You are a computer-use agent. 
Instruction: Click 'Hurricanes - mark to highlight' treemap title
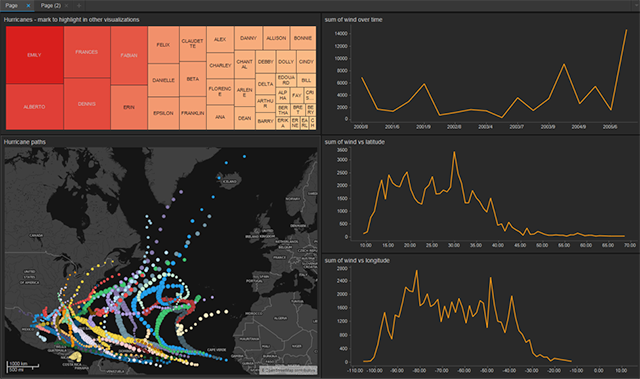click(71, 20)
